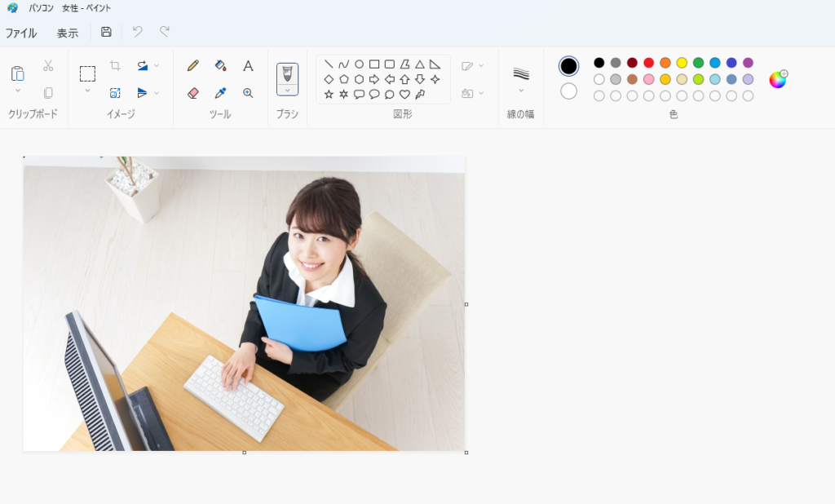This screenshot has height=504, width=835.
Task: Choose the brown color swatch
Action: [632, 79]
